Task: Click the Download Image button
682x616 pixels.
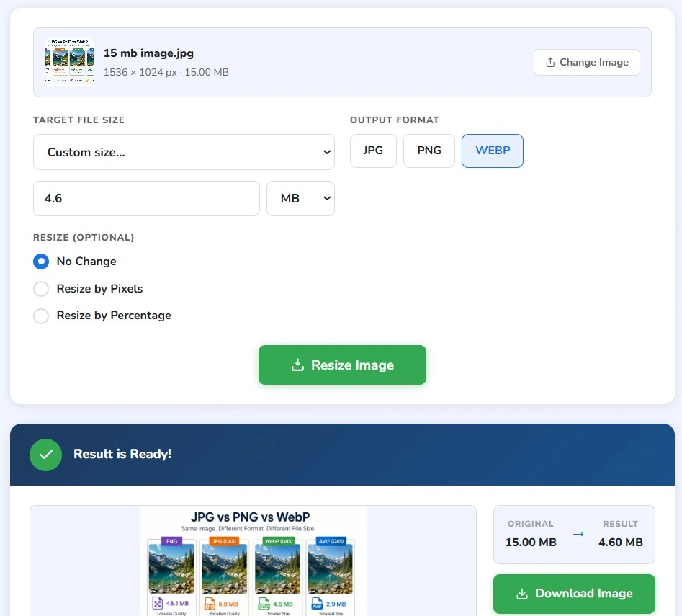Action: click(574, 594)
